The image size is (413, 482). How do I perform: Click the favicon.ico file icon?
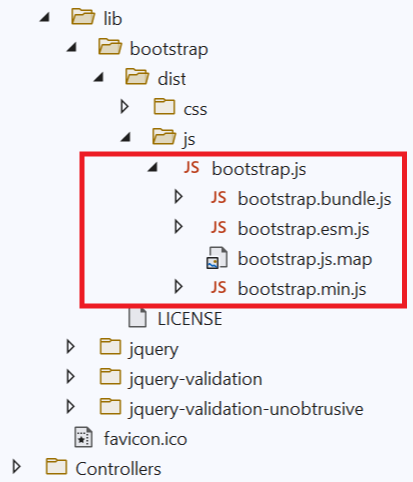tap(83, 437)
